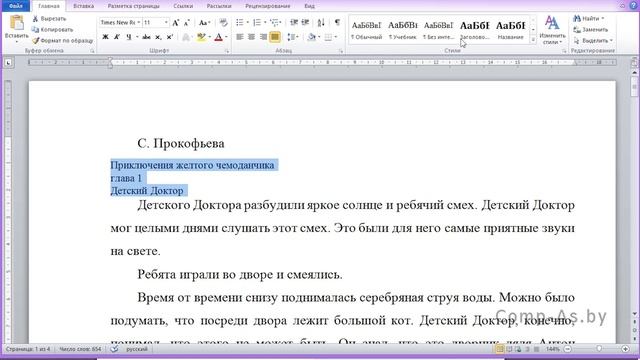640x360 pixels.
Task: Open the line spacing dropdown
Action: coord(292,37)
